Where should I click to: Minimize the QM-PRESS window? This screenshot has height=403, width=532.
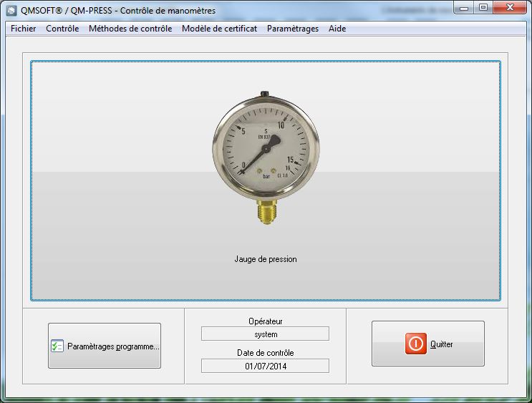pyautogui.click(x=464, y=8)
